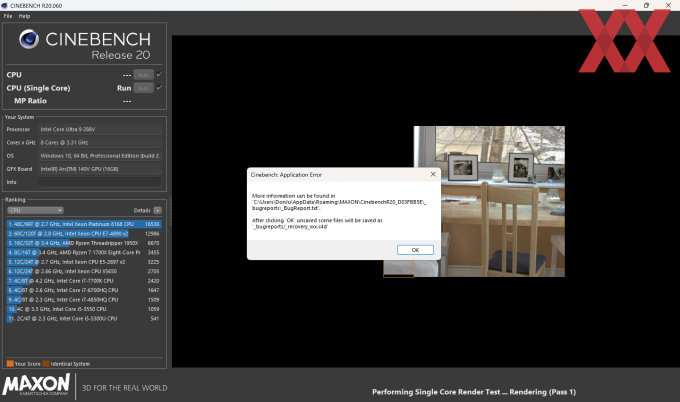Select ranking row Intel Xeon CPU X5650
Screen dimensions: 680x402
84,271
